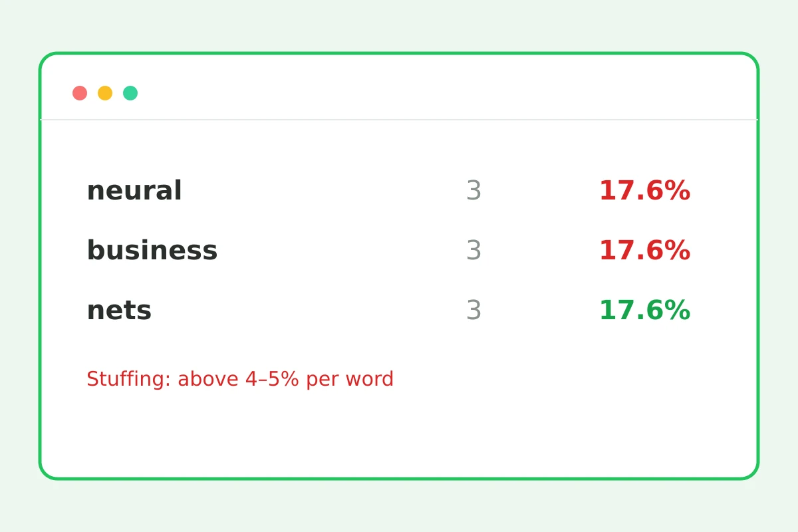
Task: Click the word "Stuffing:" in the red note
Action: tap(129, 380)
